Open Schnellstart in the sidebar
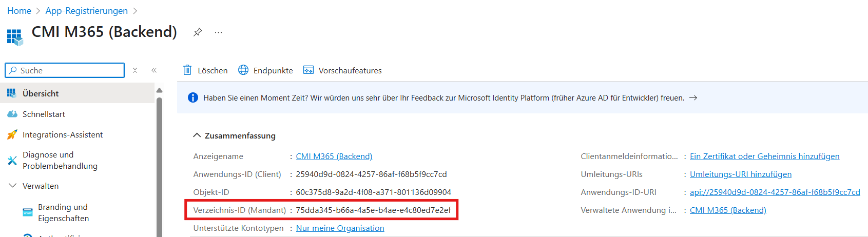The height and width of the screenshot is (237, 868). [x=44, y=114]
